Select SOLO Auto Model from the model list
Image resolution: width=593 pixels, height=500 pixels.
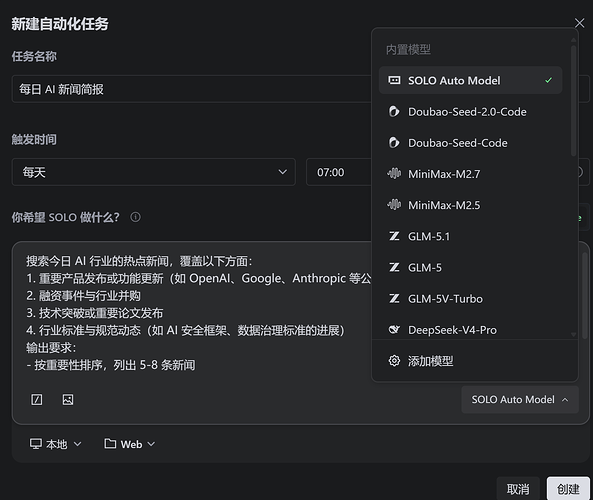coord(470,80)
